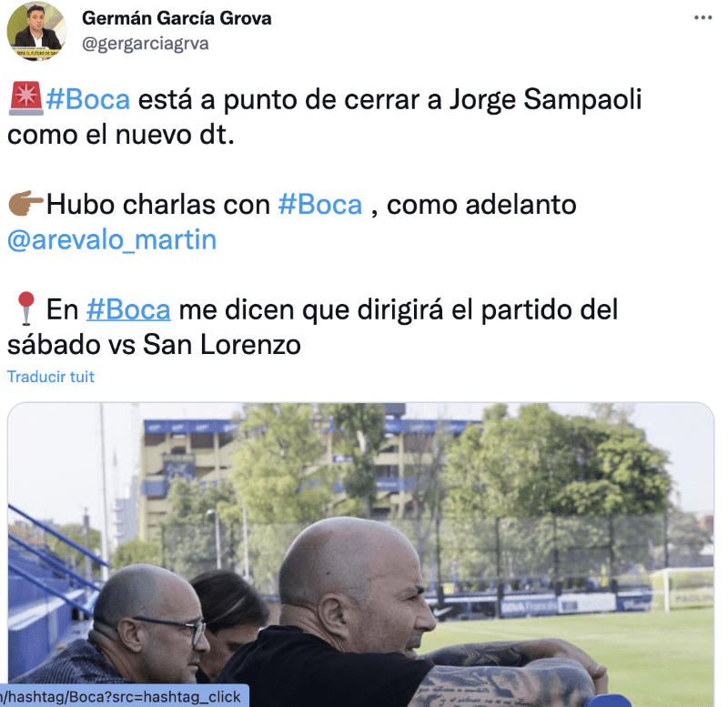
Task: Open the #Boca hashtag beside the siren emoji
Action: pyautogui.click(x=88, y=99)
